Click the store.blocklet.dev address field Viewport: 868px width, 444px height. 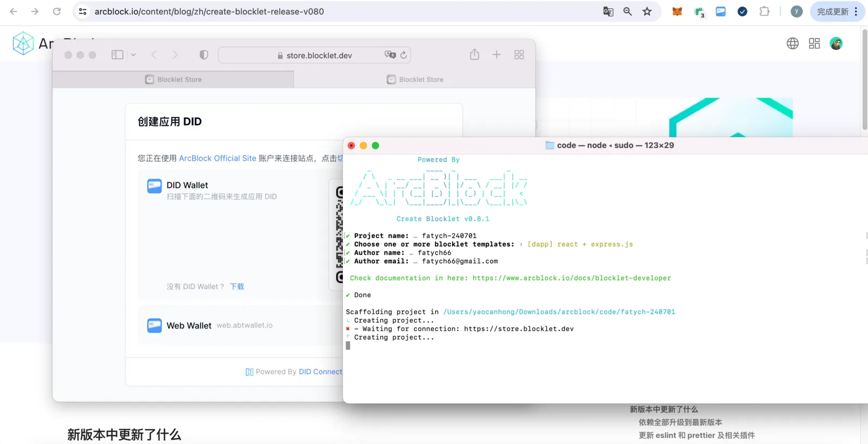click(x=314, y=55)
